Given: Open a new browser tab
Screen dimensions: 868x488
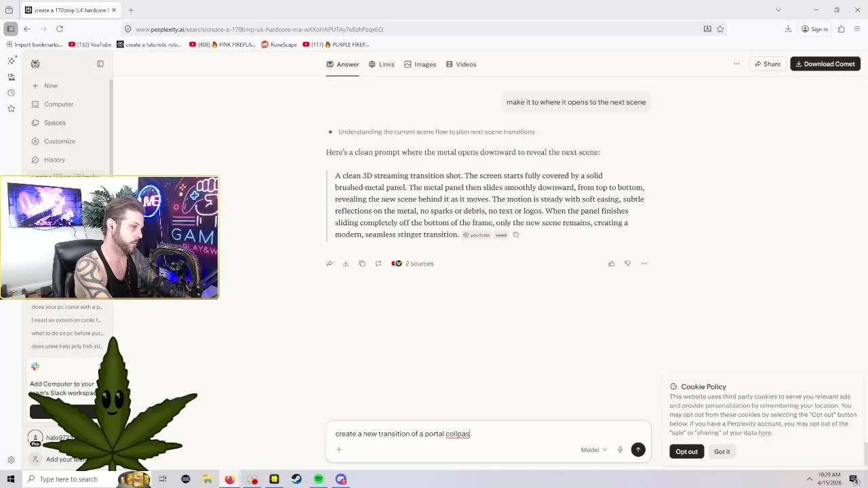Looking at the screenshot, I should (x=131, y=10).
